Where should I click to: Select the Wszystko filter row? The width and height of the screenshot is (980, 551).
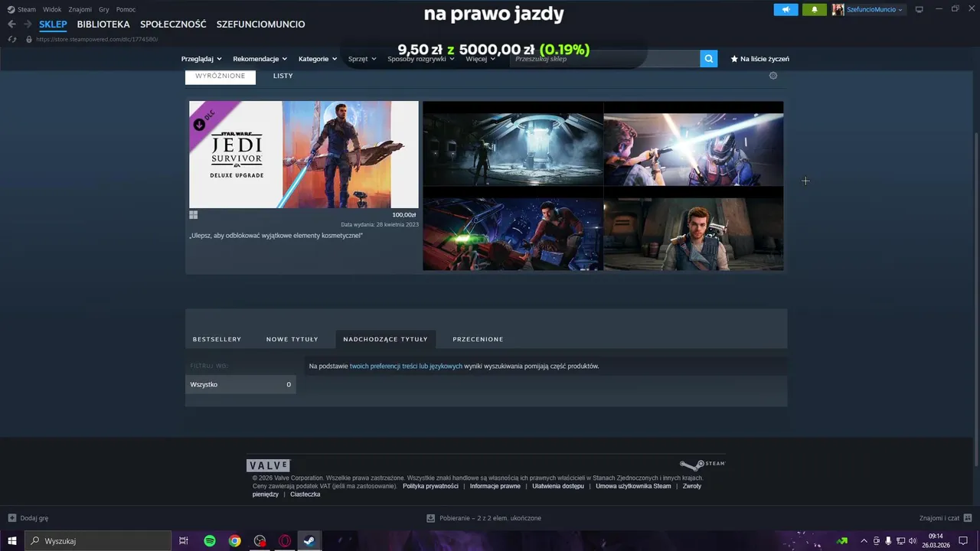click(240, 384)
